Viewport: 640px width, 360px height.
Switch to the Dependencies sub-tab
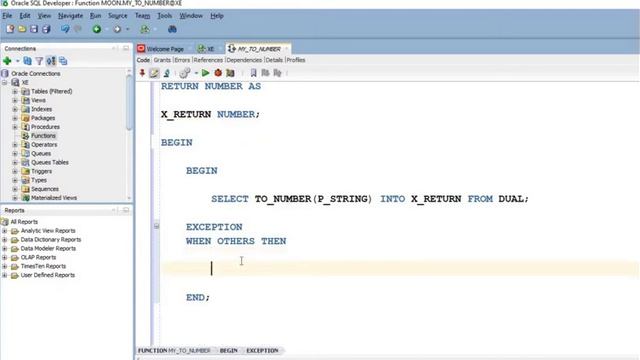click(244, 60)
